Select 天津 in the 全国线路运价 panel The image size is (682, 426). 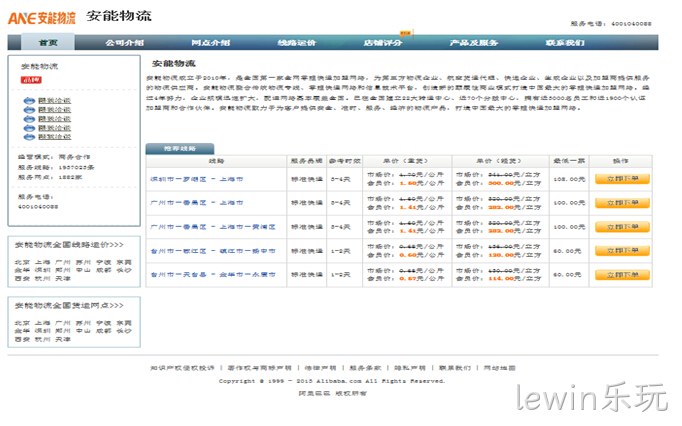[63, 278]
